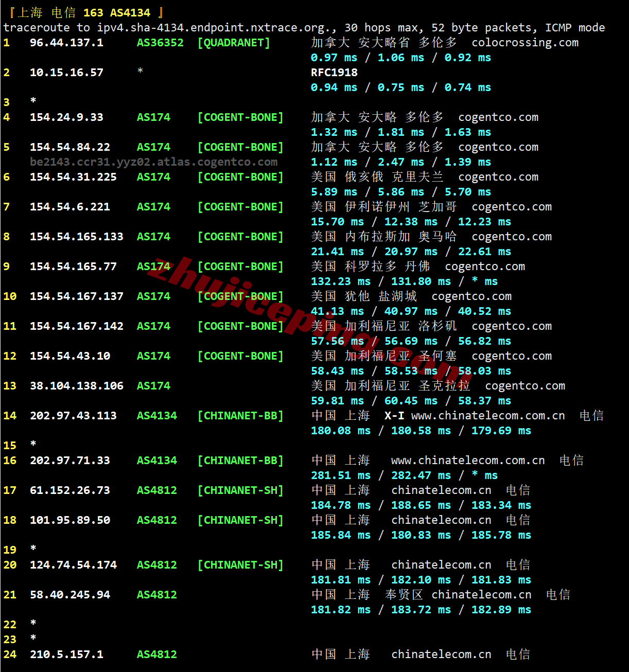The width and height of the screenshot is (629, 672).
Task: Click latency value 1.32 ms
Action: coord(334,132)
